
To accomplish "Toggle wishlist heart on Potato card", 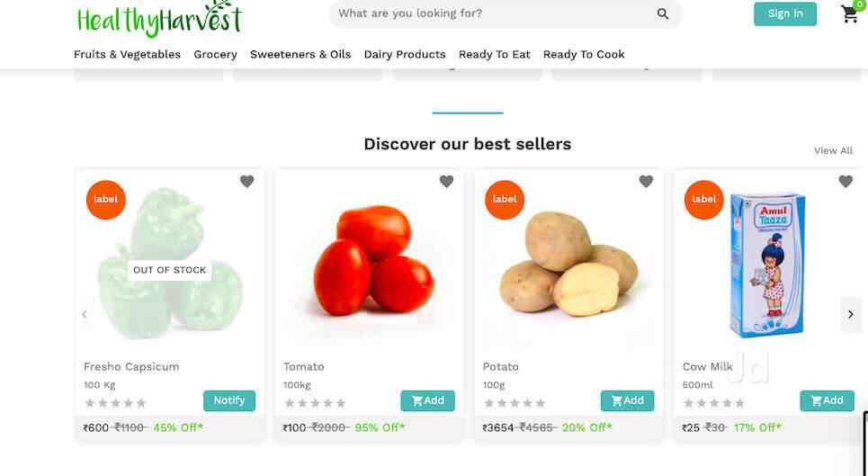I will click(646, 181).
